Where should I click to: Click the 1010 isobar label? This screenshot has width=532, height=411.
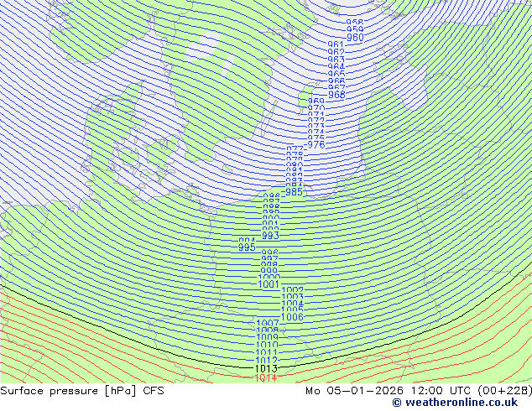click(267, 346)
